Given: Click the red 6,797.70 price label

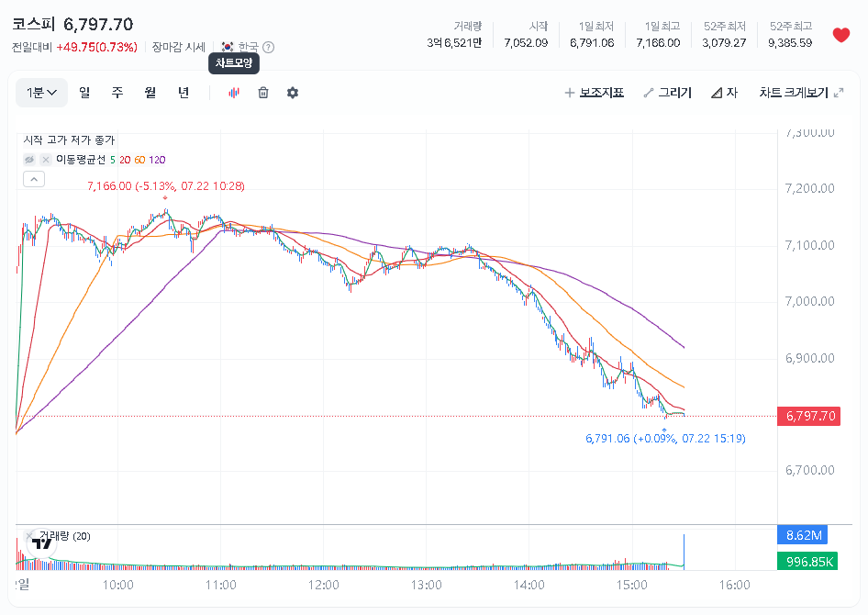Looking at the screenshot, I should coord(808,416).
